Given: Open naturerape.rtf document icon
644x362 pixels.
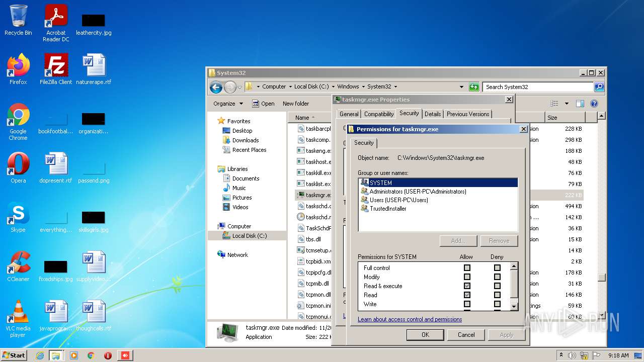Looking at the screenshot, I should (94, 69).
